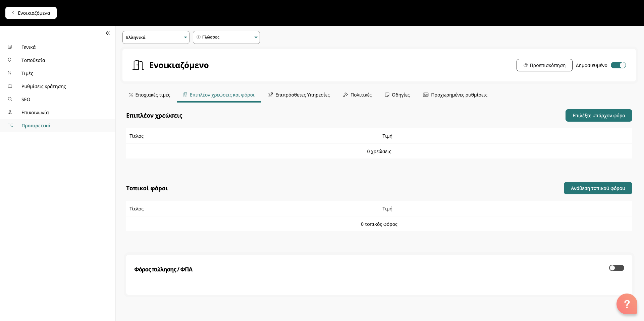Click the SEO magnifier icon
This screenshot has width=644, height=321.
(x=10, y=99)
